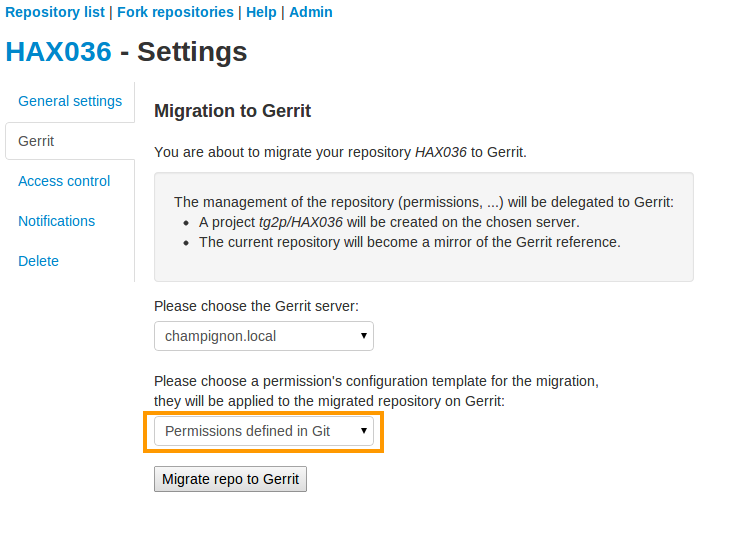Image resolution: width=743 pixels, height=534 pixels.
Task: Click the Migration to Gerrit heading
Action: pos(232,111)
